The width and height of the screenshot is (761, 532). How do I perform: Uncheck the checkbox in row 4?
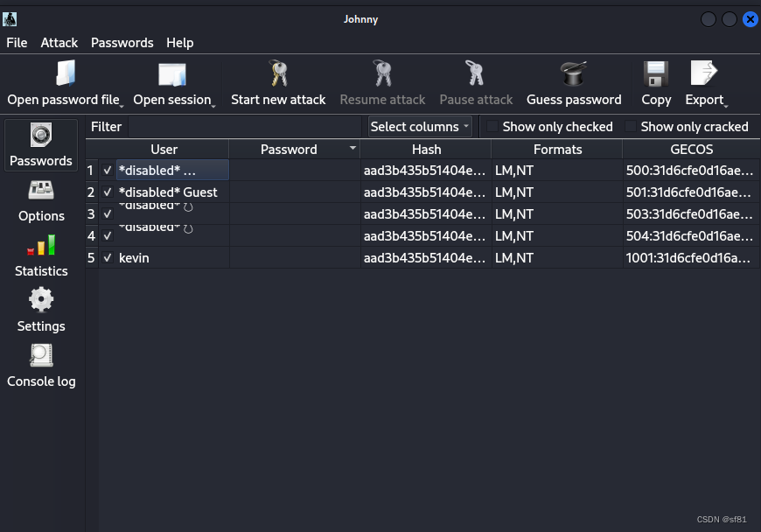tap(108, 236)
